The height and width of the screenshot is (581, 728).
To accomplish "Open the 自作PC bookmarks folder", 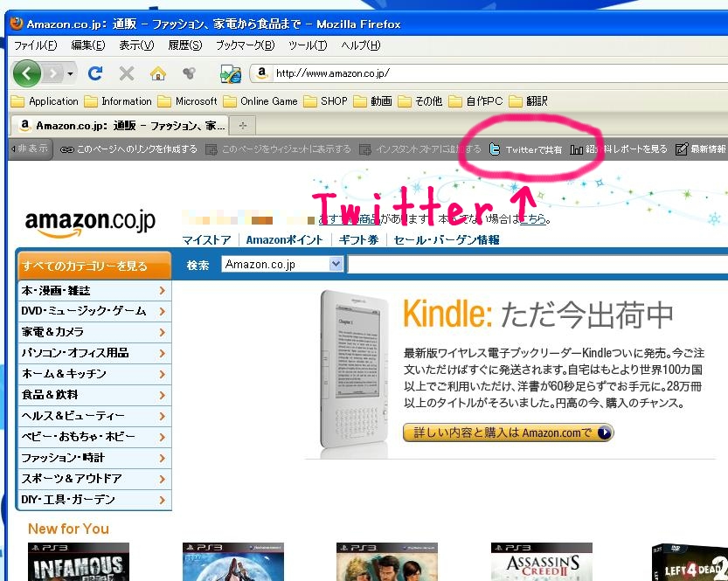I will (x=476, y=101).
